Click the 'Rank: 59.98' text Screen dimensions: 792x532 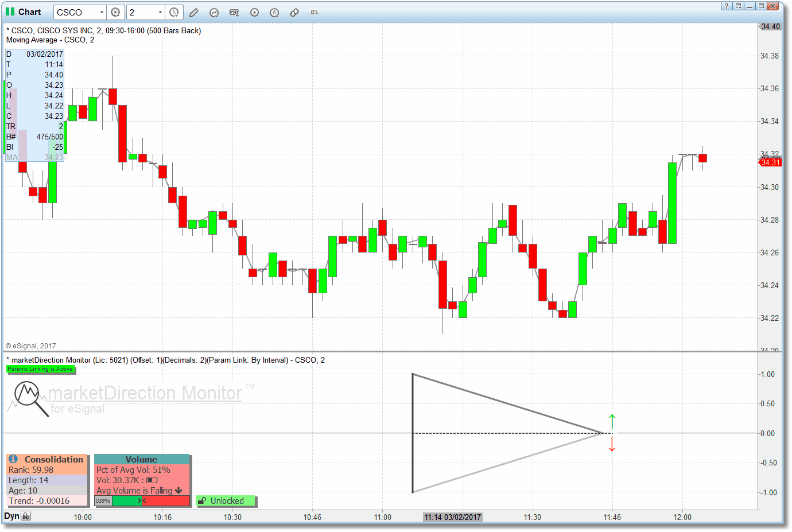[31, 470]
